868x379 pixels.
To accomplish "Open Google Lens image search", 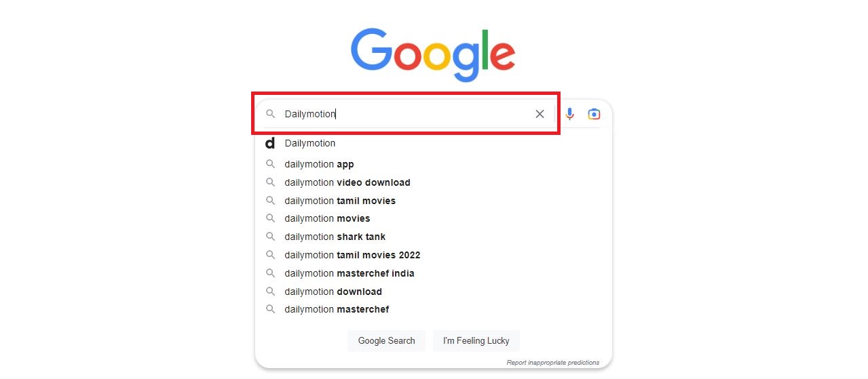I will pos(594,114).
